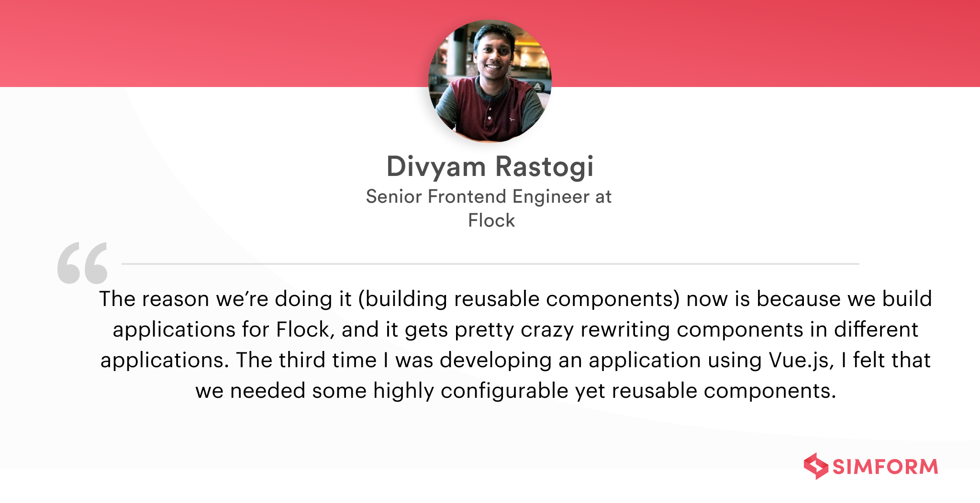Viewport: 980px width, 503px height.
Task: Click the word "Vue.js" in the quote
Action: [801, 360]
